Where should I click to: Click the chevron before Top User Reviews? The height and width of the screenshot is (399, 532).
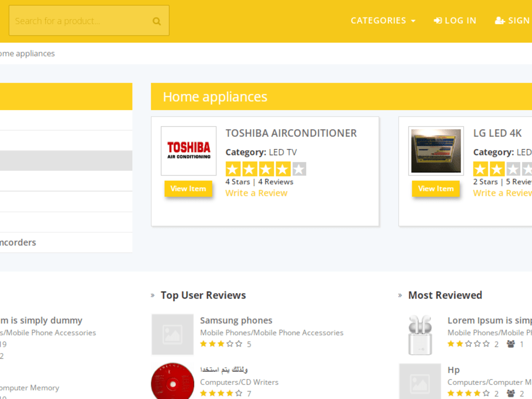153,295
